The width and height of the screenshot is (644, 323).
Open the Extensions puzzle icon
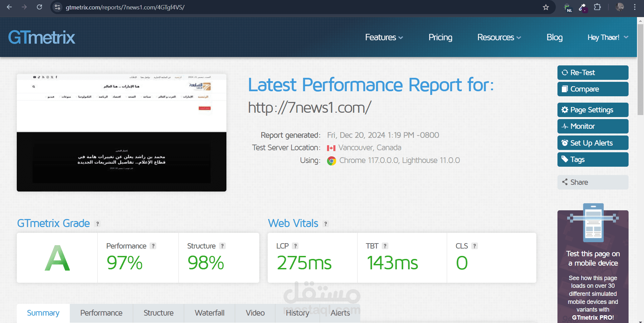597,7
